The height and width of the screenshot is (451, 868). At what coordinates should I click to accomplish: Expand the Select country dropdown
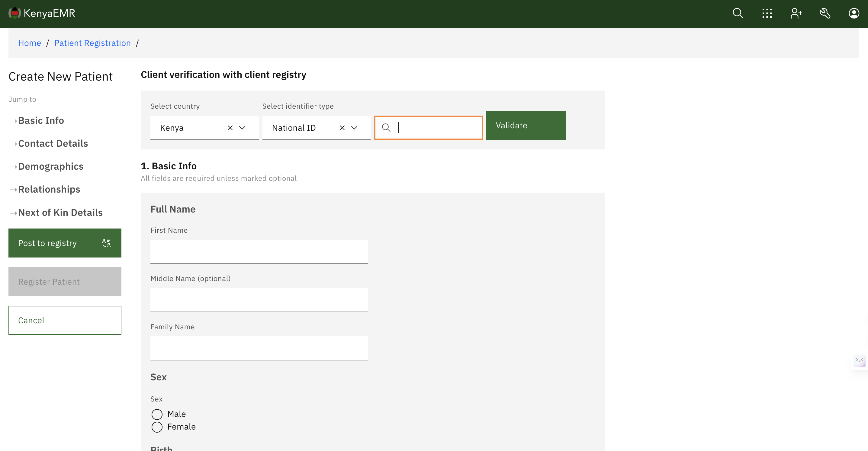coord(242,128)
